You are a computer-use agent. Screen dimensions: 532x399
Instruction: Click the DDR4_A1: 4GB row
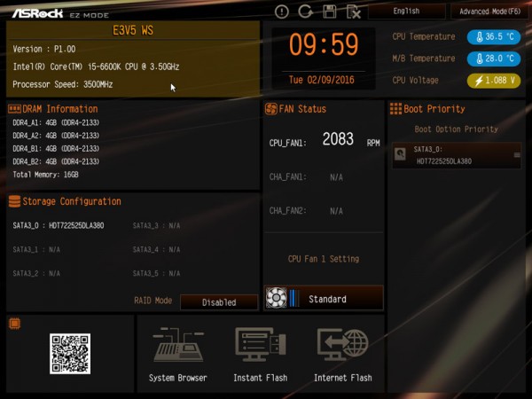[56, 122]
